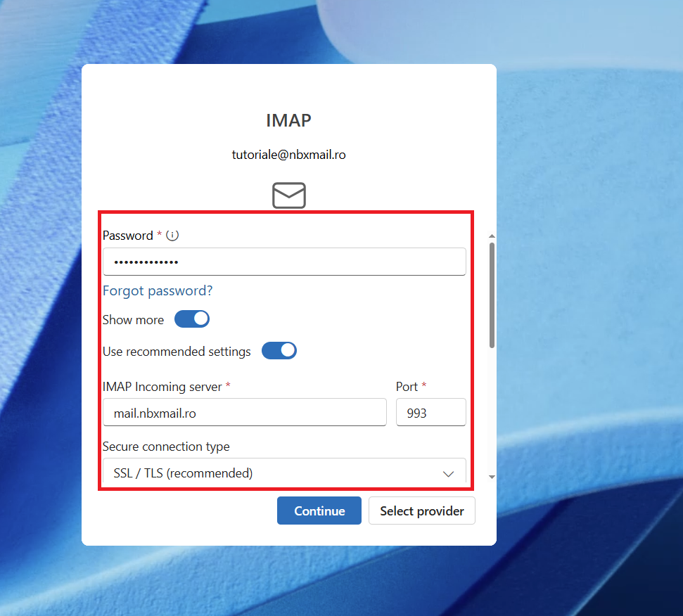
Task: Click the Secure connection type label
Action: (166, 447)
